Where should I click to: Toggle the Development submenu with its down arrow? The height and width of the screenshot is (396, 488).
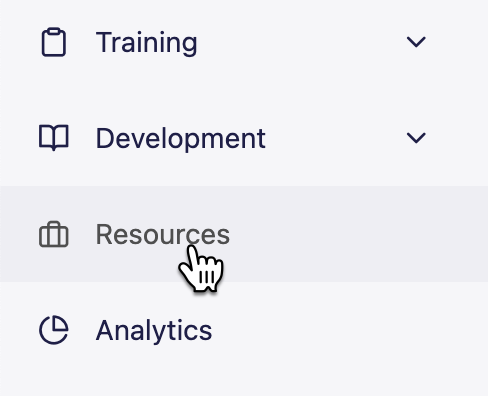pos(416,138)
